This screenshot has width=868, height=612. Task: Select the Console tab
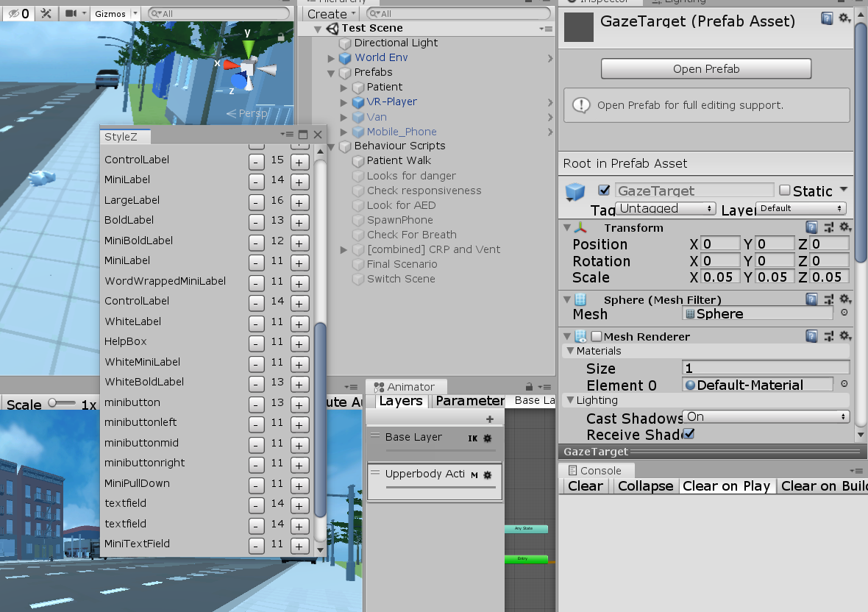tap(596, 470)
